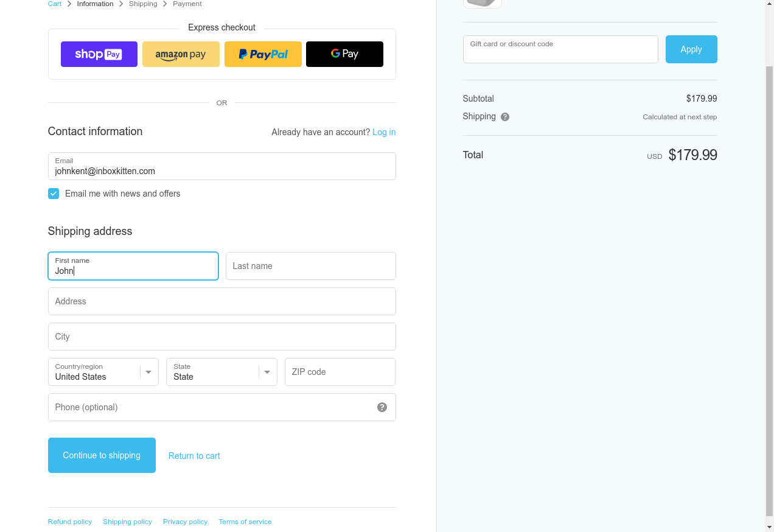Open the Country/region dropdown
The width and height of the screenshot is (774, 532).
click(x=103, y=372)
